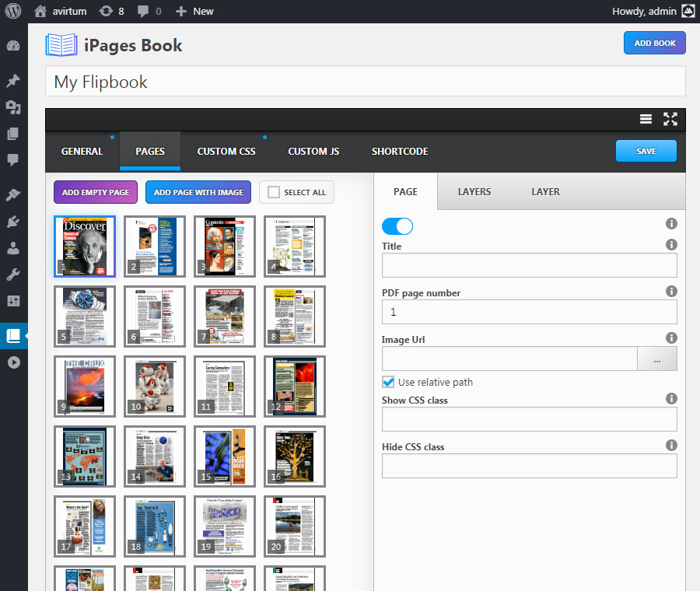Show info for the Title field
Viewport: 700px width, 591px height.
671,245
